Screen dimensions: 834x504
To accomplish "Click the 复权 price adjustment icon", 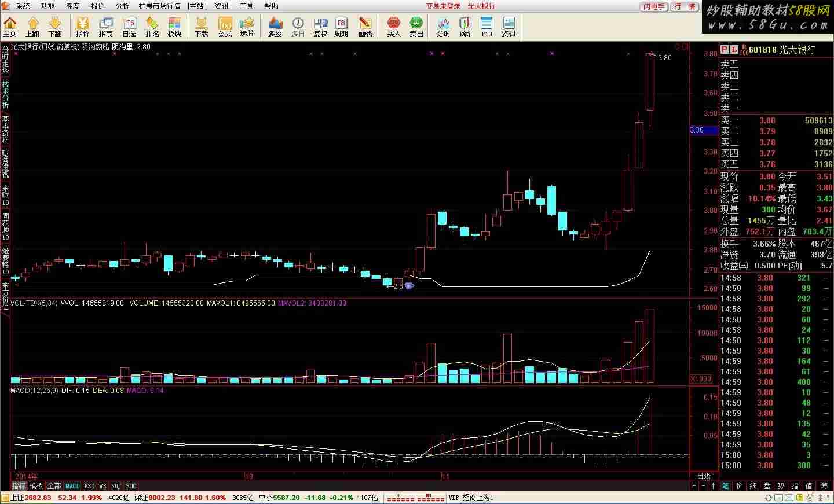I will [320, 27].
